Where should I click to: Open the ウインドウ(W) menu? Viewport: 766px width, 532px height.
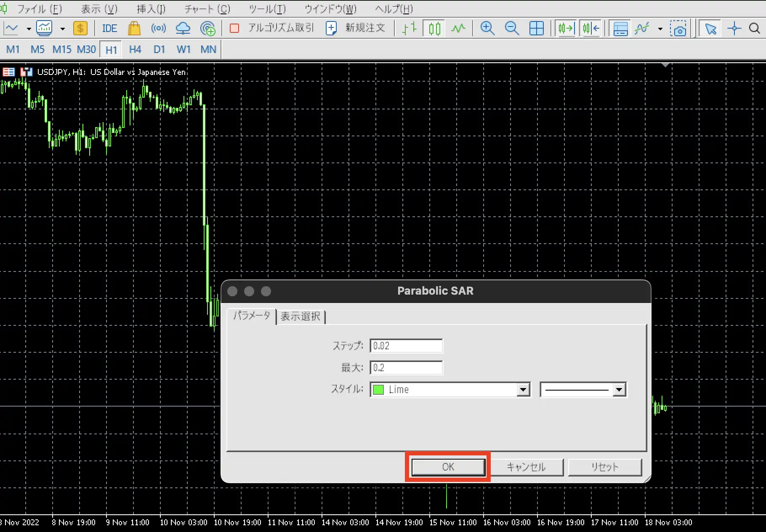330,9
